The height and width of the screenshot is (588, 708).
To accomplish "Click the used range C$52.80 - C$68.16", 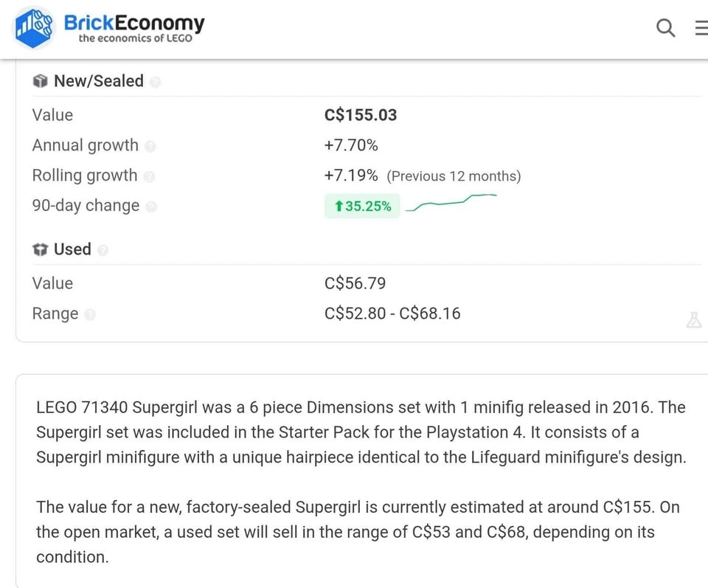I will 392,314.
